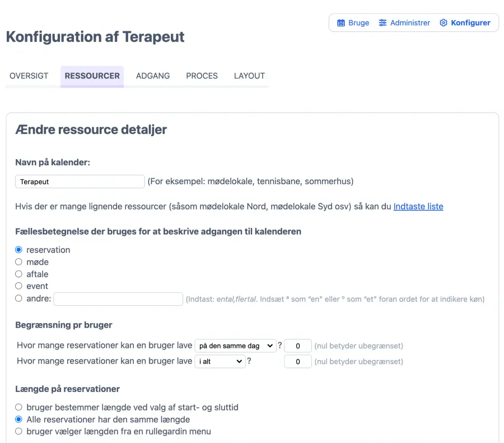This screenshot has height=443, width=504.
Task: Select rullegardin menu length option
Action: point(19,431)
